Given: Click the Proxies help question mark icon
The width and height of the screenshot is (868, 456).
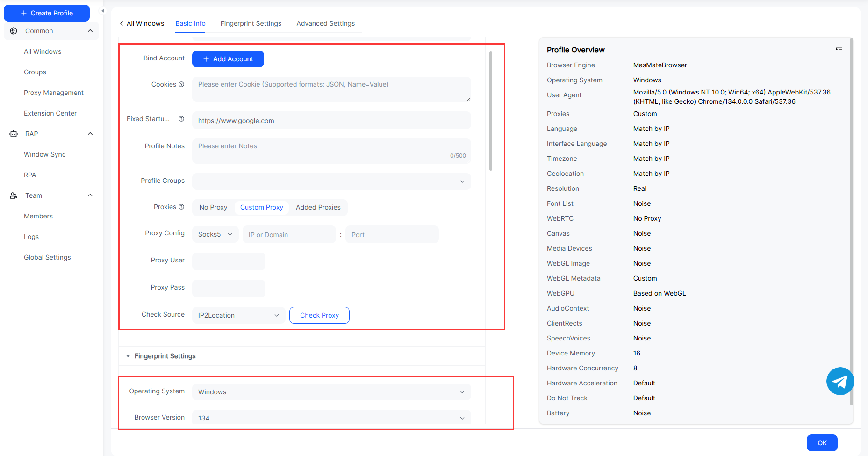Looking at the screenshot, I should (181, 207).
